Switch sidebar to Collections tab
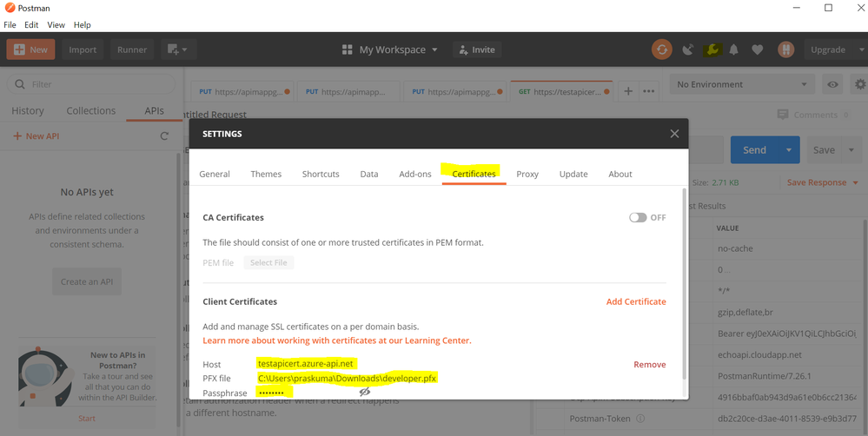The width and height of the screenshot is (868, 436). click(x=90, y=110)
